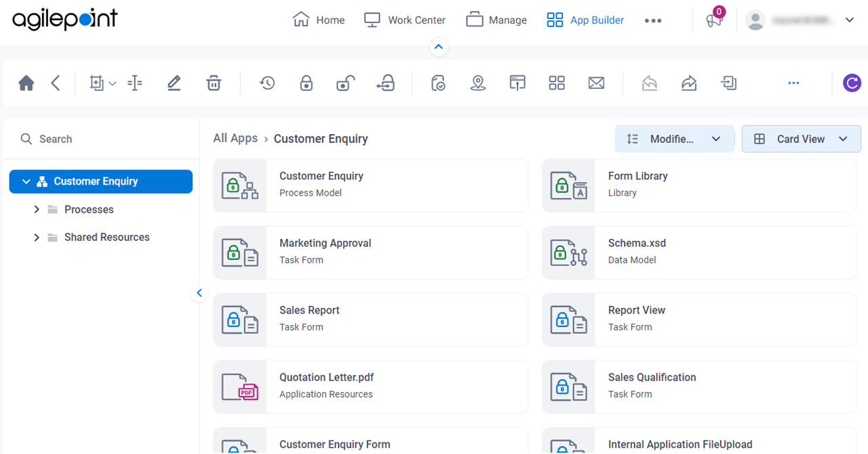Click the sidebar Search field
Image resolution: width=868 pixels, height=454 pixels.
pos(100,139)
